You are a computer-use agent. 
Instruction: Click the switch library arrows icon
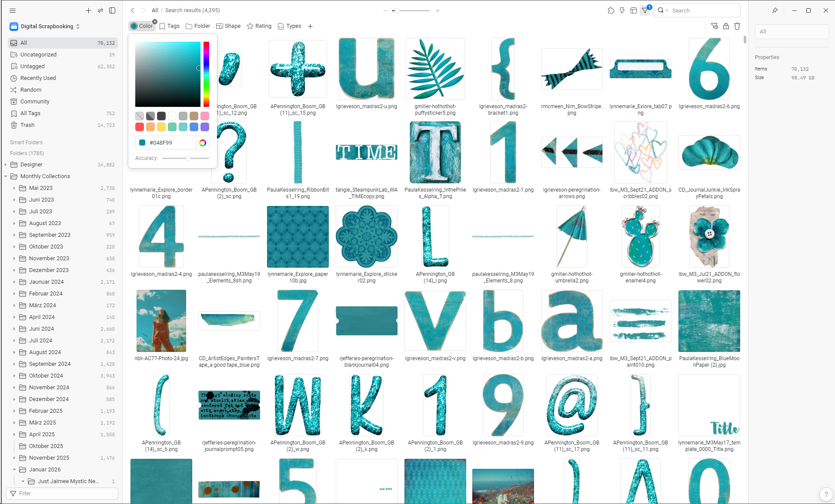click(x=100, y=10)
